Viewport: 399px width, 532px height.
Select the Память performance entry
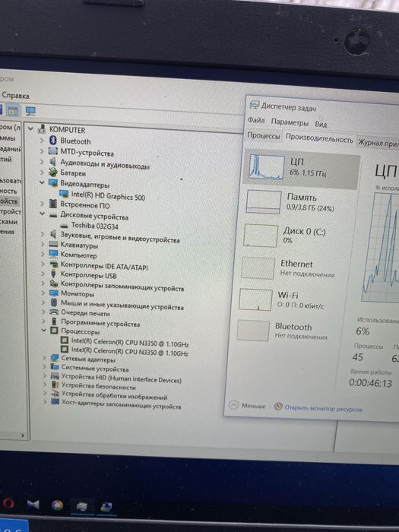point(300,203)
